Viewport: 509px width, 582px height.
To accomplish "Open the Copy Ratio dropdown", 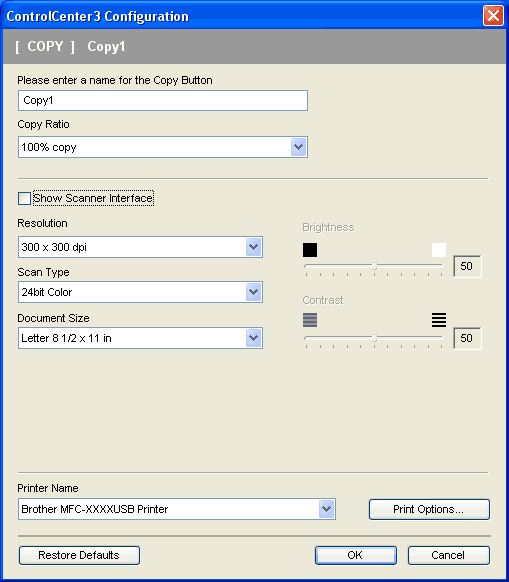I will tap(163, 147).
